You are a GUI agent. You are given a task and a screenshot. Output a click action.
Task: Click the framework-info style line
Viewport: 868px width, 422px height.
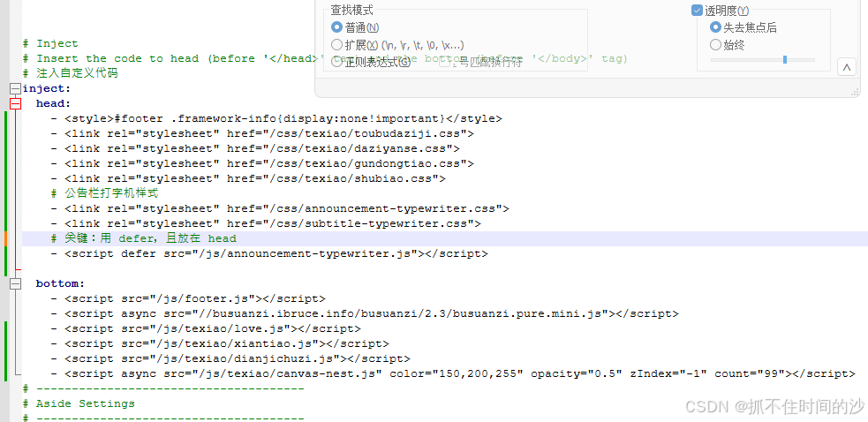click(276, 118)
